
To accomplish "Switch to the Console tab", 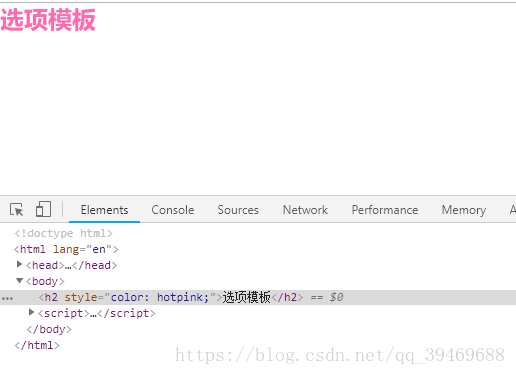I will coord(173,210).
